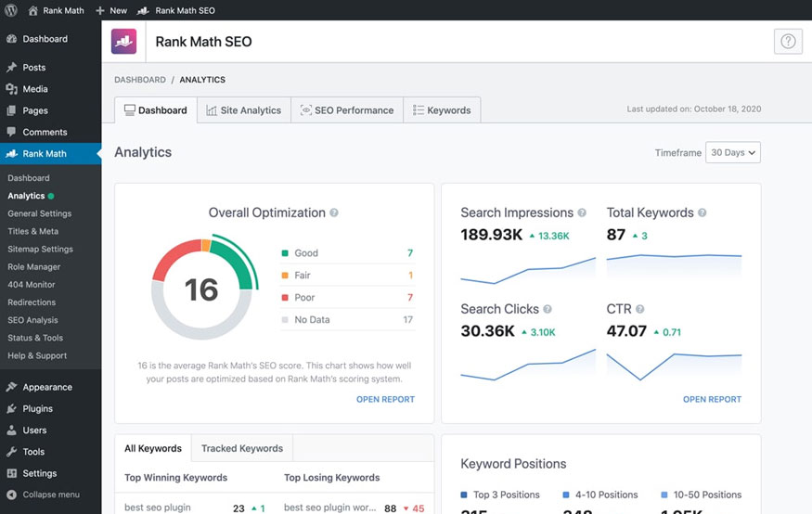Open Analytics in Rank Math submenu
Image resolution: width=812 pixels, height=514 pixels.
26,196
